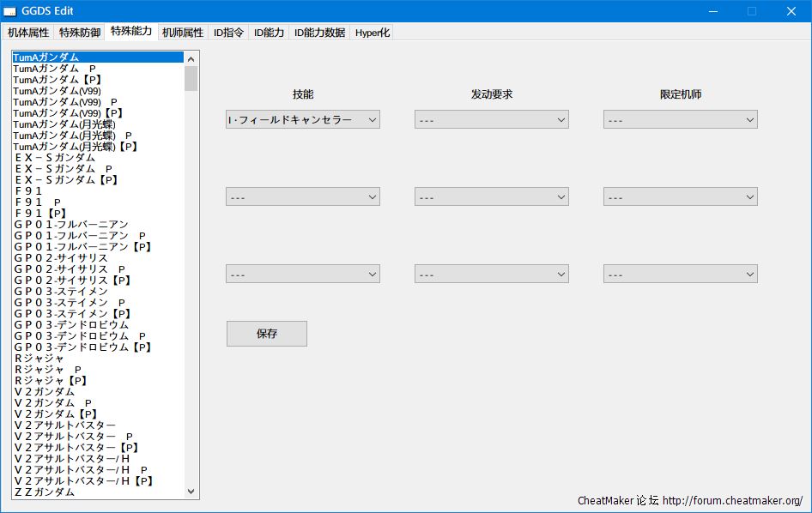Expand the third row 限定机师 dropdown
This screenshot has height=513, width=812.
[x=680, y=275]
